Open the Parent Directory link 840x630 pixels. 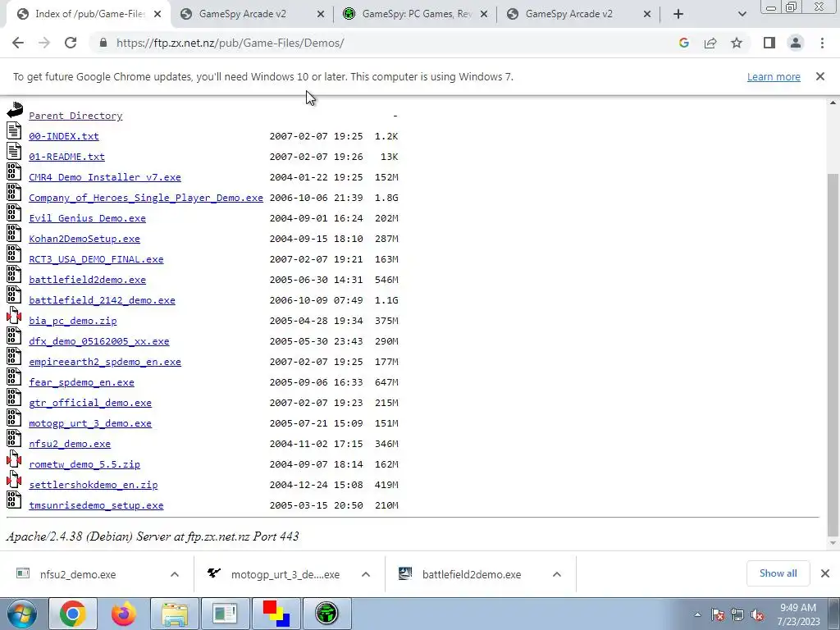tap(75, 116)
